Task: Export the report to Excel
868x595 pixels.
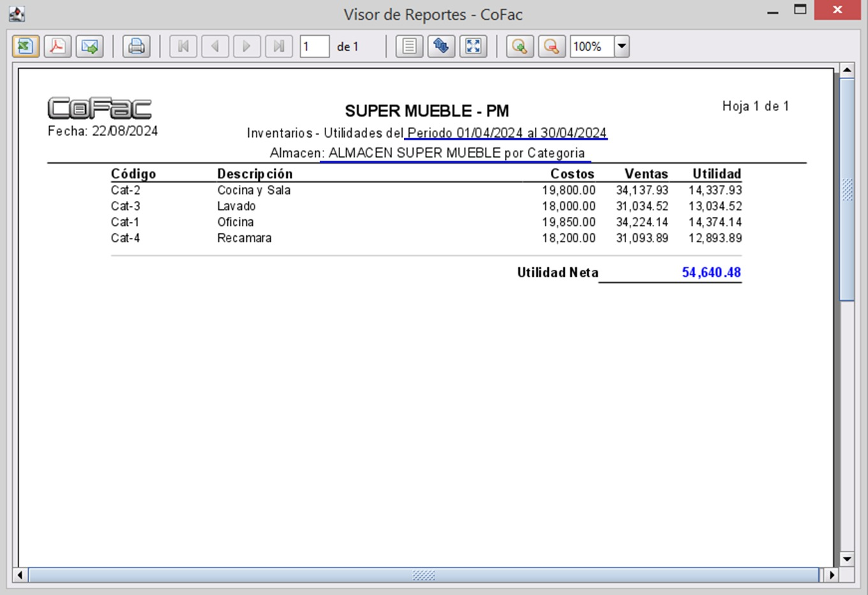Action: tap(26, 47)
